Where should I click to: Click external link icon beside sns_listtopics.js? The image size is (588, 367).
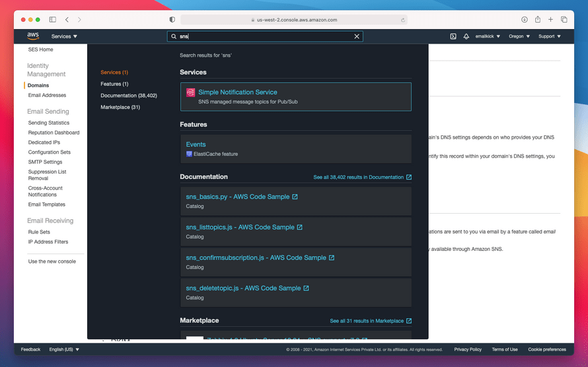(x=300, y=227)
